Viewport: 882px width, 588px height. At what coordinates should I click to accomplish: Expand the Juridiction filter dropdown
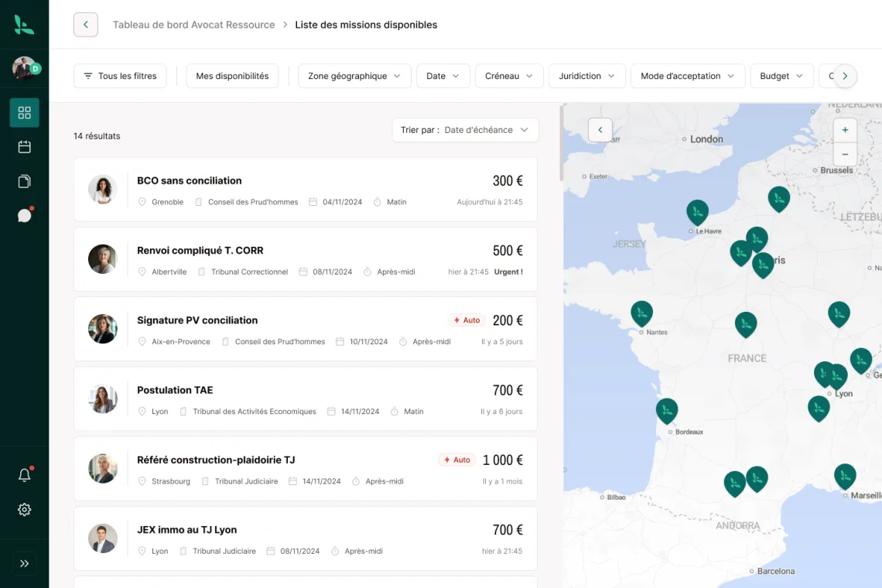(x=586, y=76)
